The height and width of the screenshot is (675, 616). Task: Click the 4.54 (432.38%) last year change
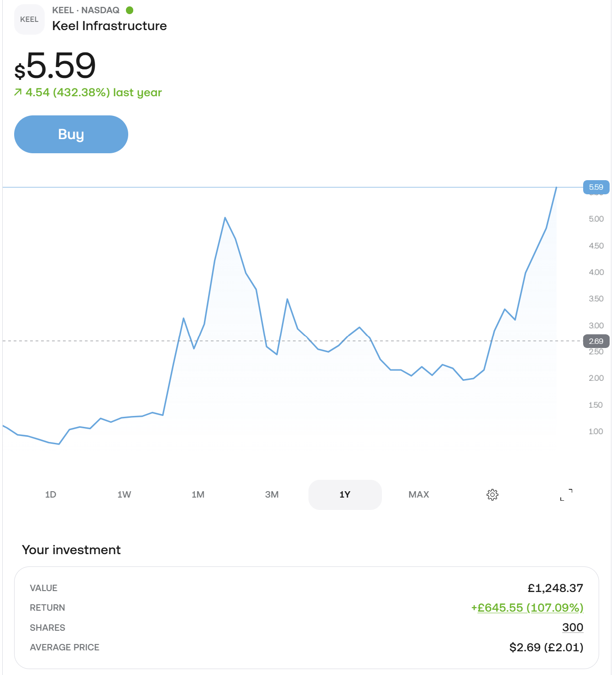click(x=94, y=92)
